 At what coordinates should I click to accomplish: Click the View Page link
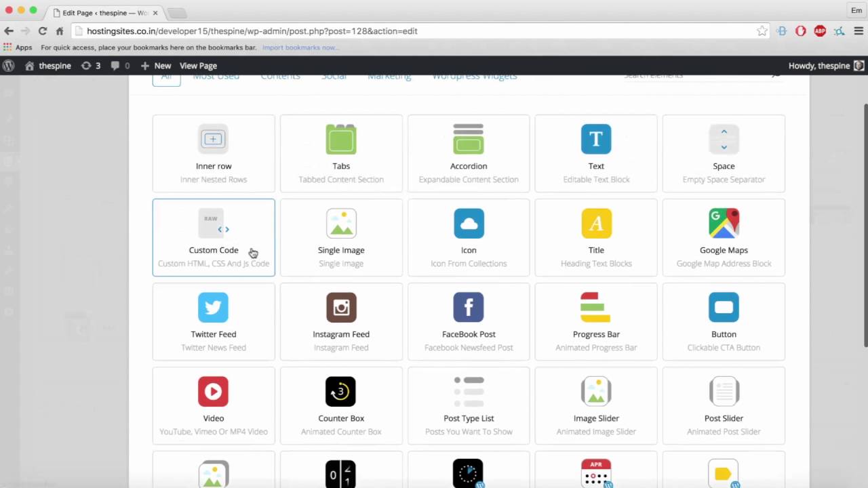coord(198,66)
